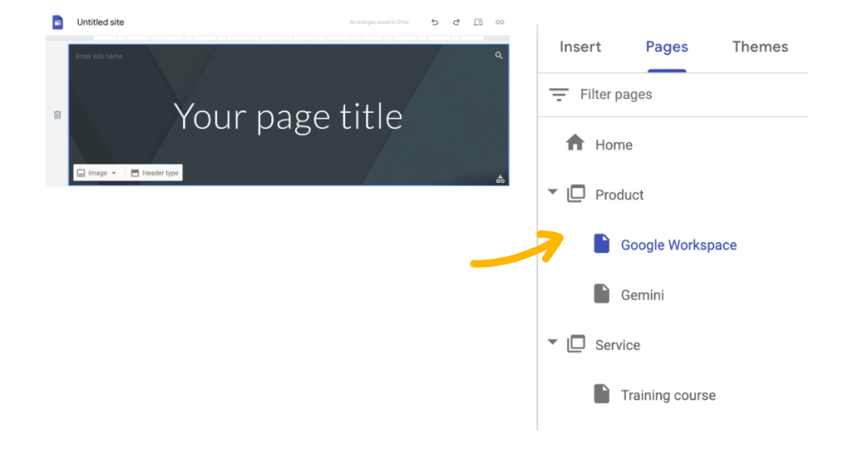Click the Enter site name field
The height and width of the screenshot is (454, 868).
[x=99, y=56]
